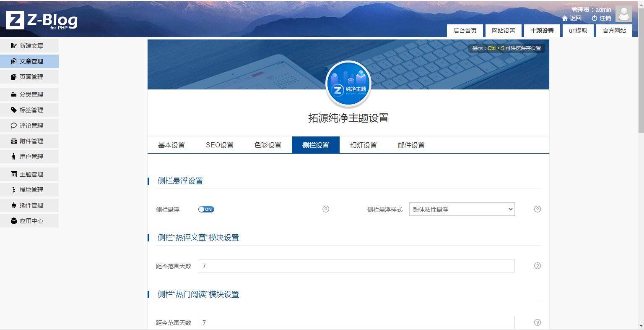Open 新建文章 in the sidebar
This screenshot has height=330, width=644.
point(29,45)
